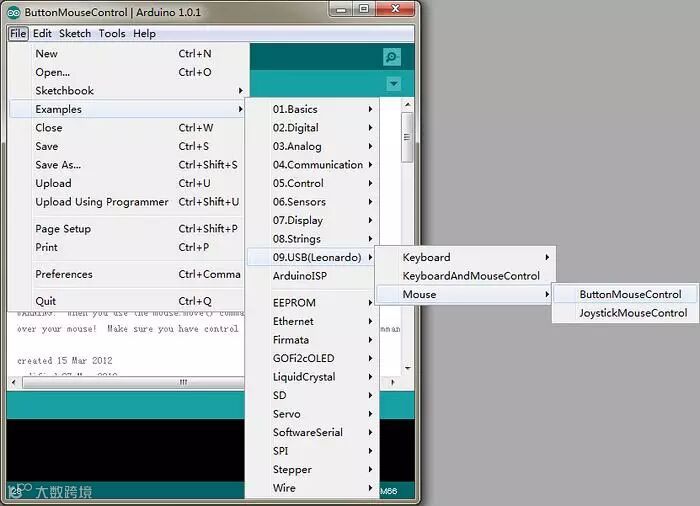Viewport: 700px width, 506px height.
Task: Open JoystickMouseControl example
Action: coord(625,313)
